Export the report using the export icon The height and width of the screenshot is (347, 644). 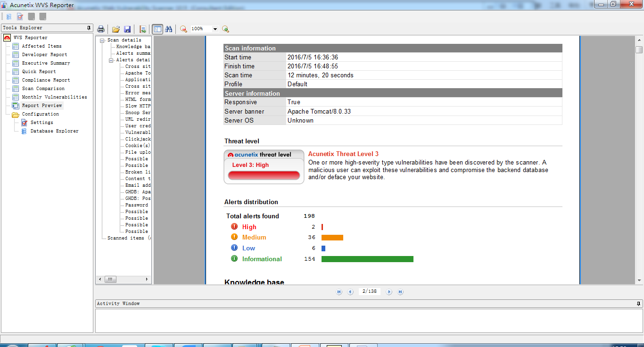pos(143,29)
